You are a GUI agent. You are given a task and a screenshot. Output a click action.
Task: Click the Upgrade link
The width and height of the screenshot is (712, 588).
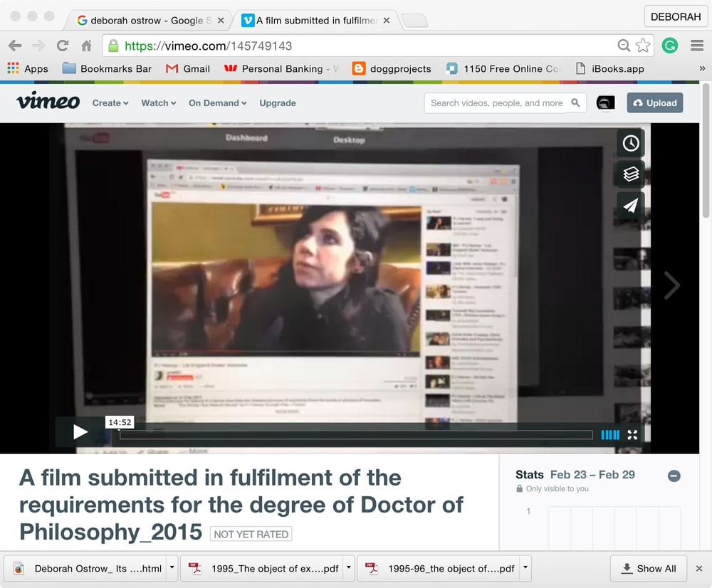point(278,103)
